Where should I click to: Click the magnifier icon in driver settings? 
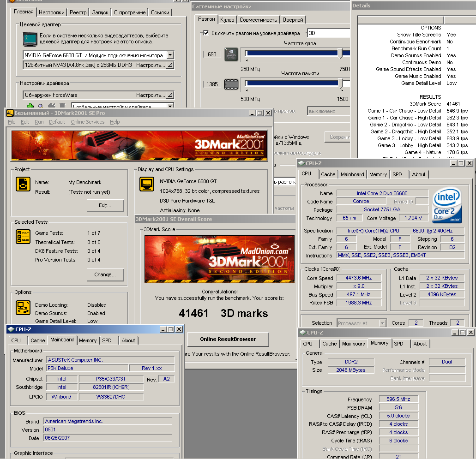point(40,106)
